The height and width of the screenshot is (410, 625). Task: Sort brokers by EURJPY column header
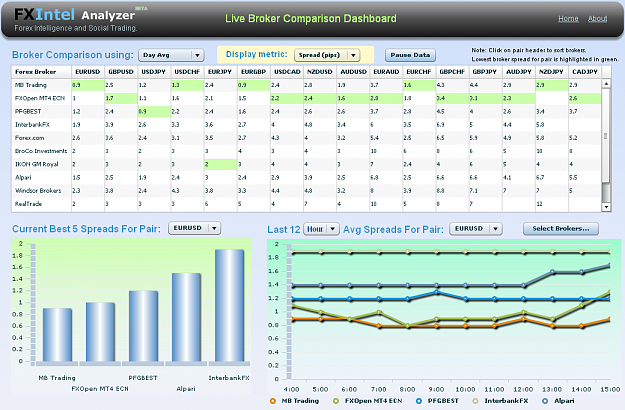[x=220, y=72]
